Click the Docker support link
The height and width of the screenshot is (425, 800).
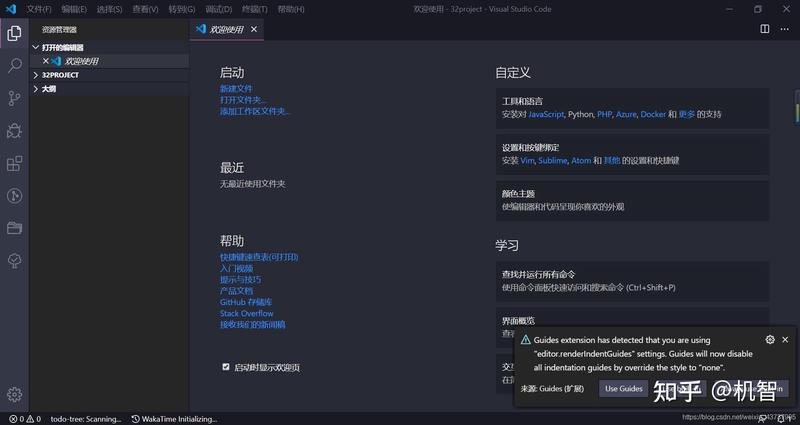coord(653,114)
